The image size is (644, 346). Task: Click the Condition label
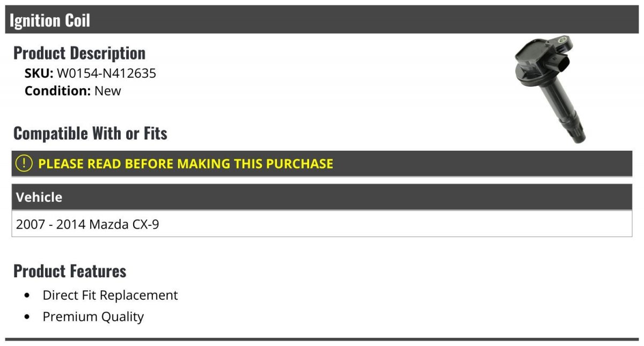tap(58, 91)
